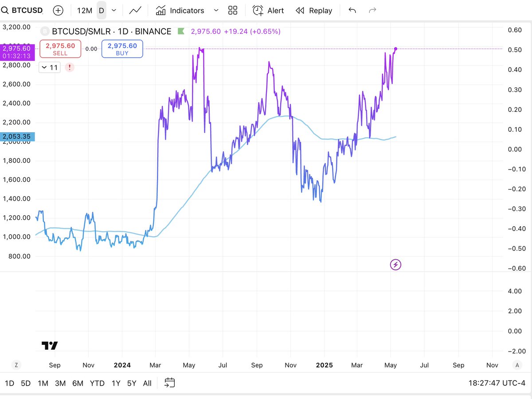This screenshot has height=399, width=532.
Task: Open the Indicators dialog
Action: click(180, 10)
